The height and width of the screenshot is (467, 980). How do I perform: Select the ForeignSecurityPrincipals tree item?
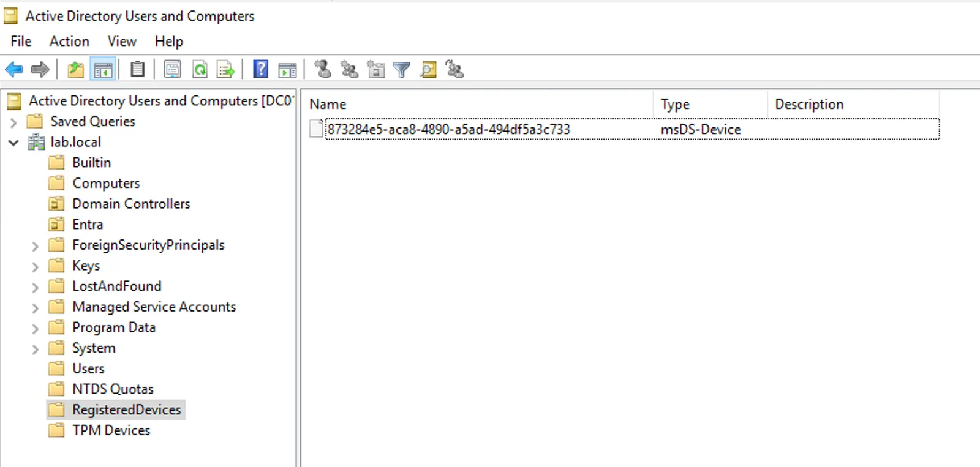tap(148, 245)
